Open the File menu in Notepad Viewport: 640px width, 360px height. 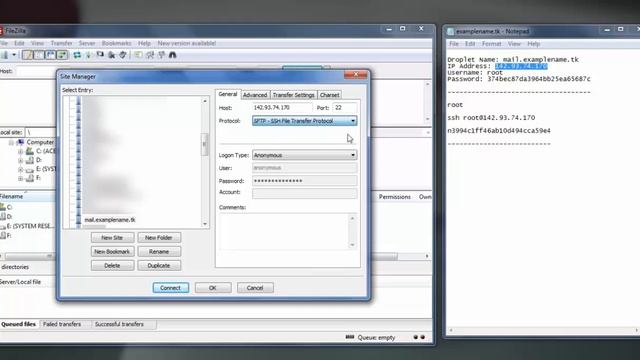click(x=454, y=44)
